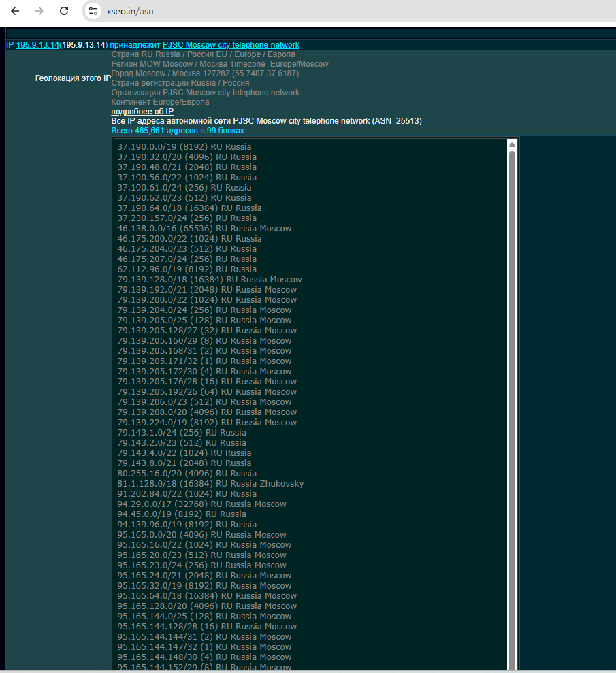Select row 95.165.20.0/23 (512) Moscow
The image size is (616, 673).
(x=202, y=555)
